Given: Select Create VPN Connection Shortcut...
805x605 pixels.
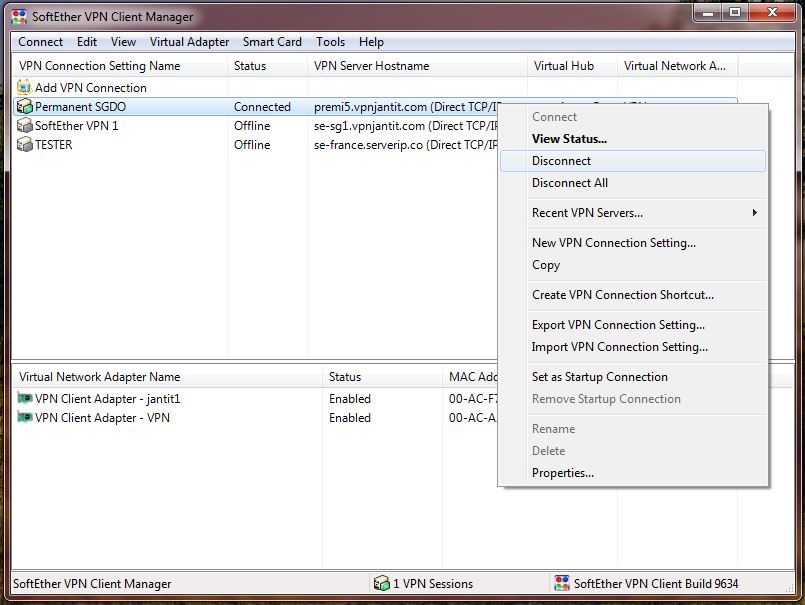Looking at the screenshot, I should [632, 295].
